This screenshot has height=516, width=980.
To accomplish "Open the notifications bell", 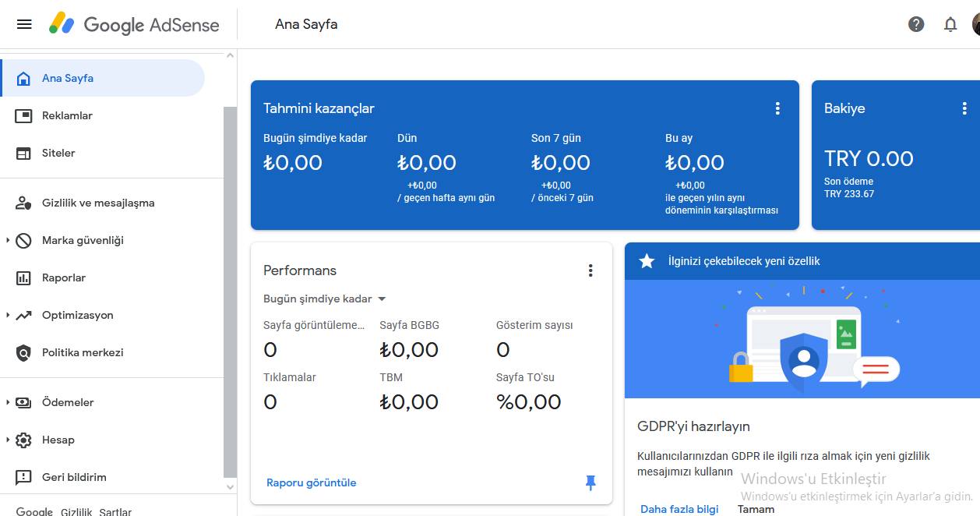I will (950, 24).
